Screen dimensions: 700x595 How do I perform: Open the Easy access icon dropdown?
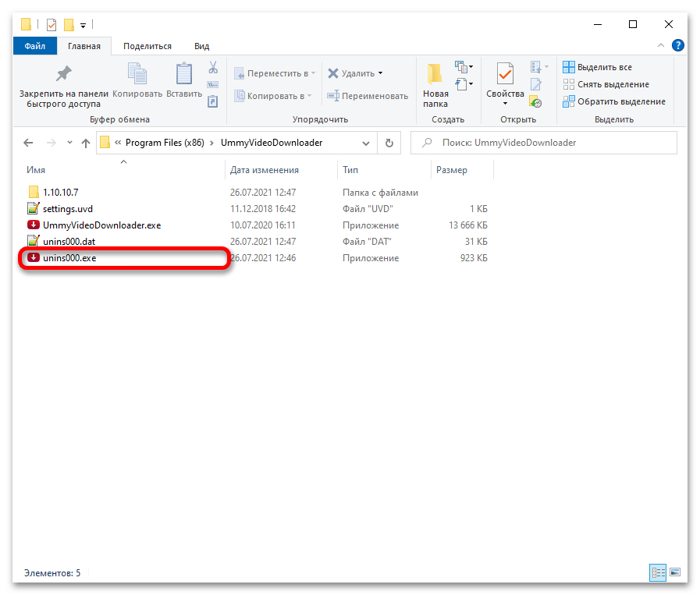pos(464,84)
